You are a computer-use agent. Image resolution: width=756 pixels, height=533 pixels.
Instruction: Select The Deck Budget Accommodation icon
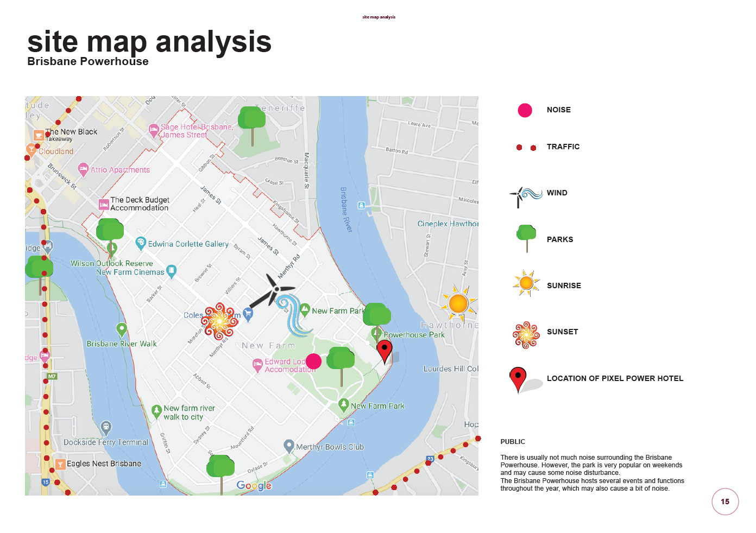point(104,205)
